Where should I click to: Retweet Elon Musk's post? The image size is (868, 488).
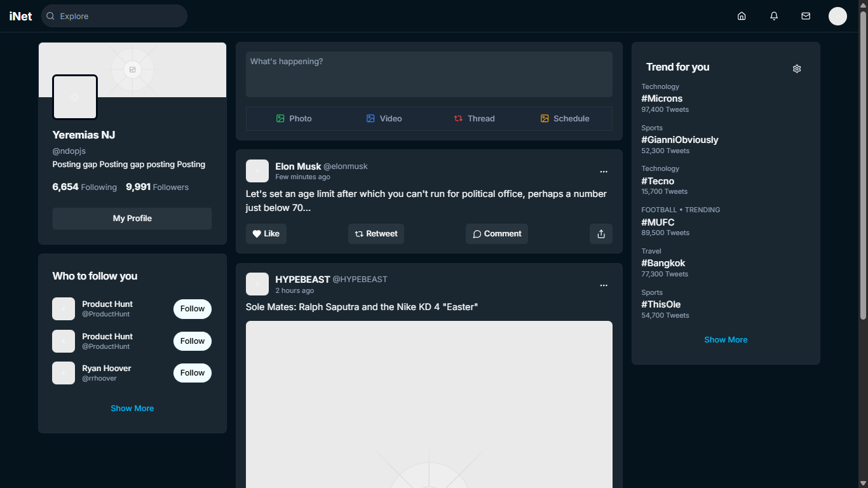[x=376, y=234]
